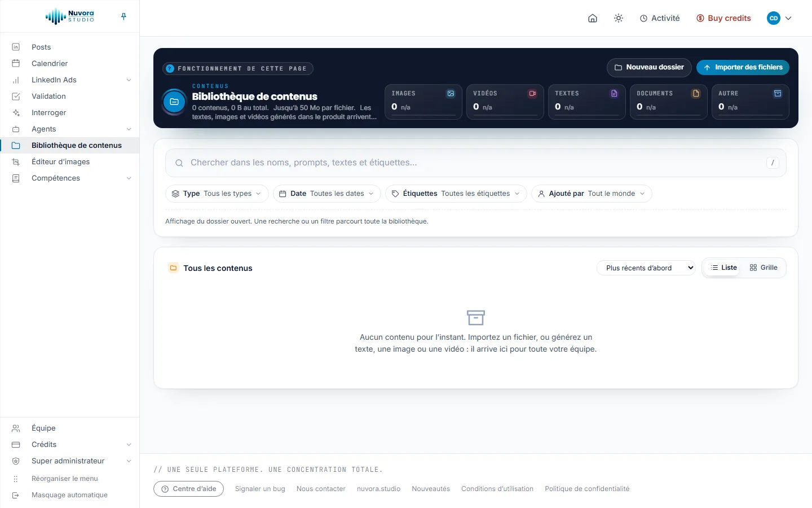Open Posts in the sidebar
This screenshot has width=812, height=508.
click(70, 47)
